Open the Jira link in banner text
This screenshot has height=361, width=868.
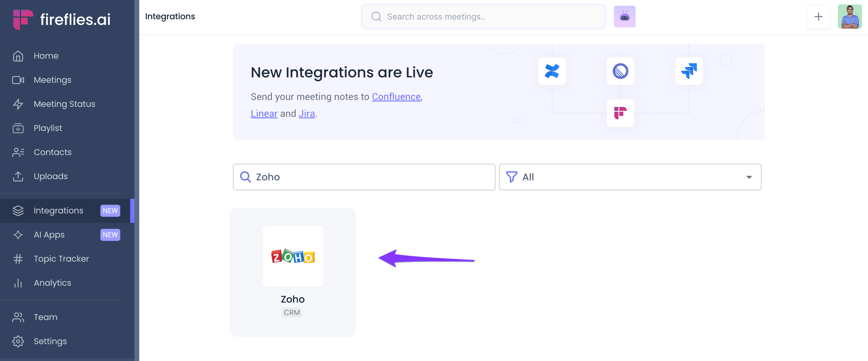(306, 114)
